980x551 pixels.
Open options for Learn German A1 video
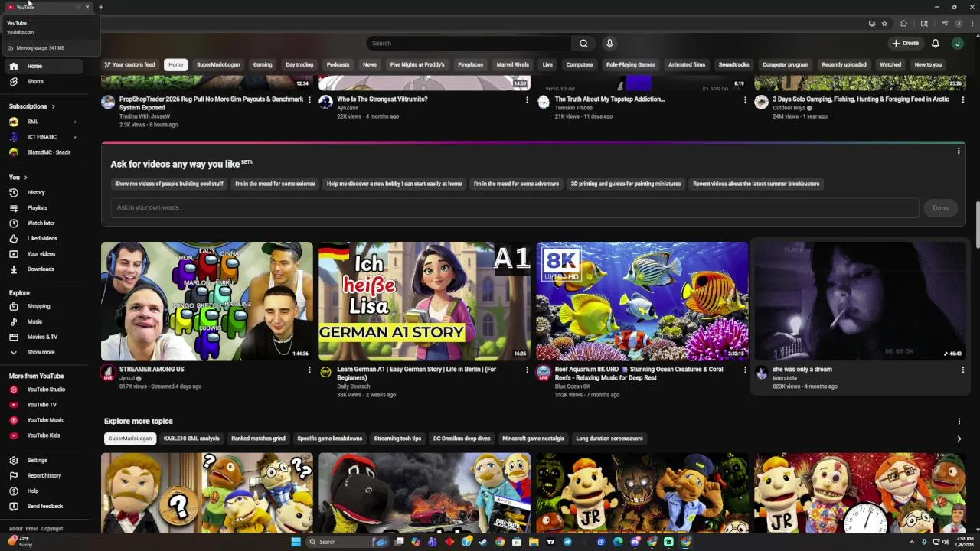tap(527, 370)
